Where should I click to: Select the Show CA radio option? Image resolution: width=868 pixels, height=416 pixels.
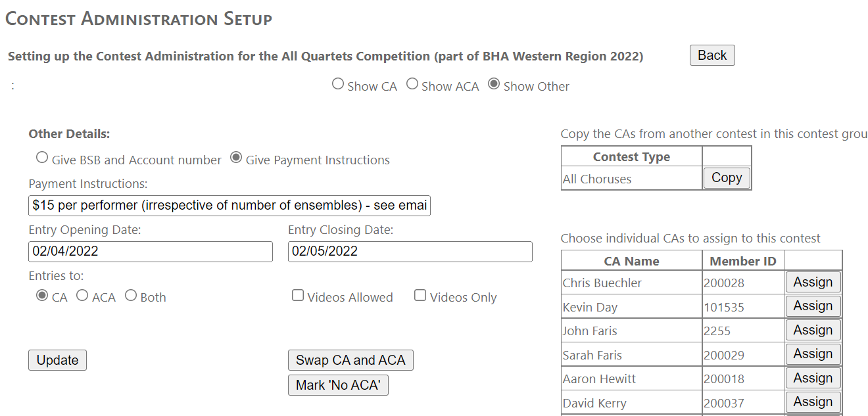pyautogui.click(x=338, y=84)
